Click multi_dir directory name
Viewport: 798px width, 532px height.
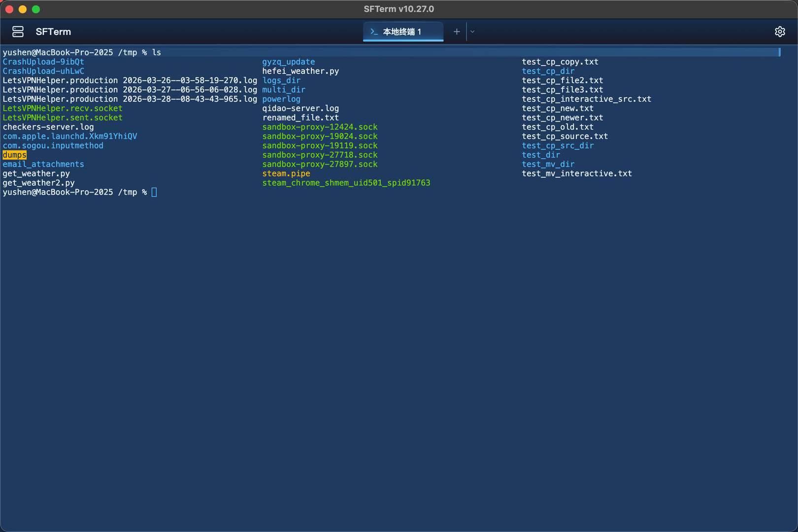click(x=284, y=90)
